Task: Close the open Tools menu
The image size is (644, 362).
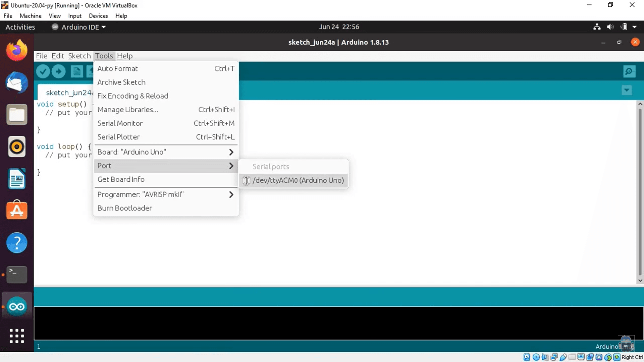Action: [x=104, y=56]
